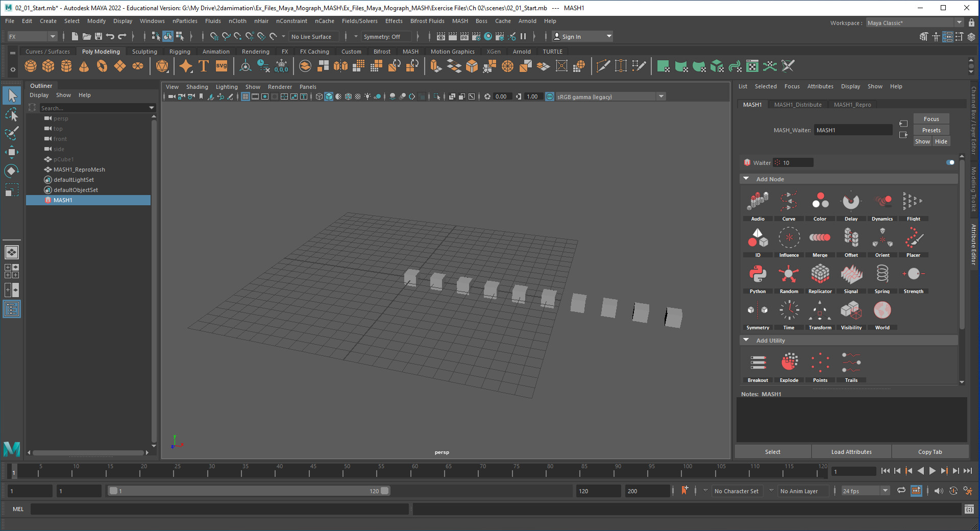The width and height of the screenshot is (980, 531).
Task: Add the Curve MASH node
Action: click(x=789, y=202)
